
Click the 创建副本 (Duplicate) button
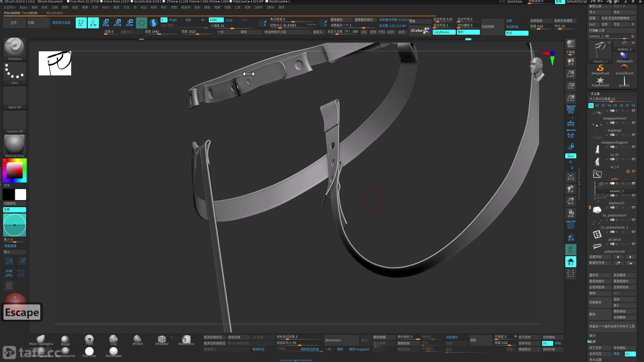tap(600, 302)
